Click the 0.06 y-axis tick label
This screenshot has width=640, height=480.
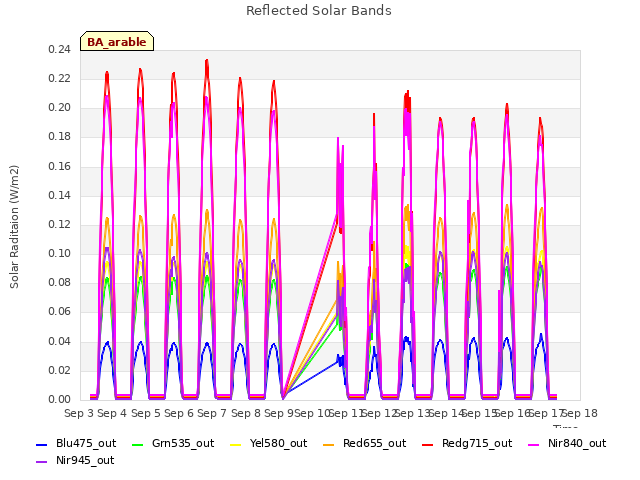tap(59, 312)
